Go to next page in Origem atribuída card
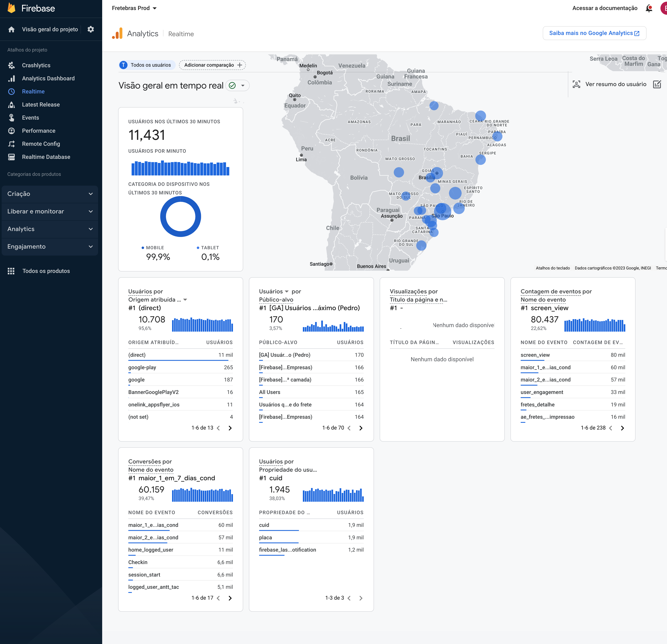 tap(230, 428)
